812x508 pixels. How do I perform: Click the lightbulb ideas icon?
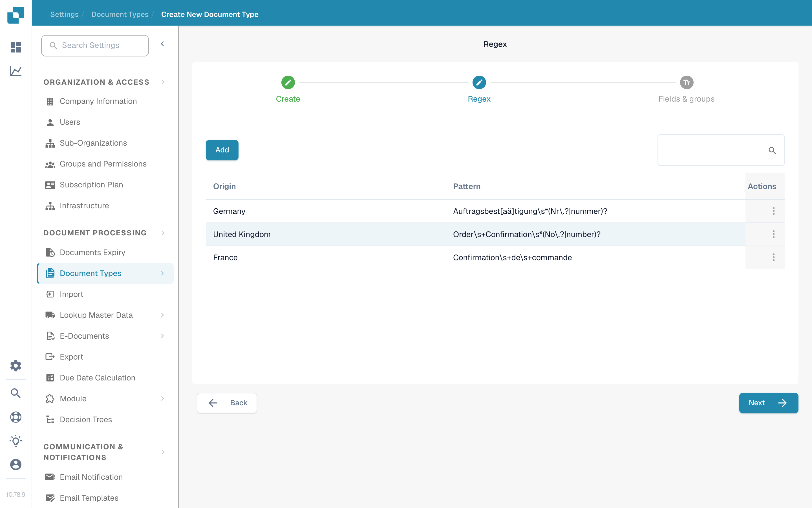point(16,441)
